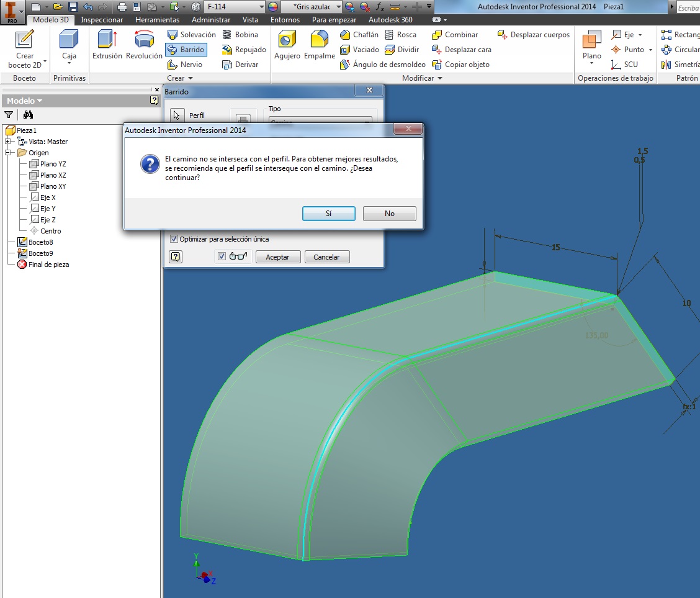Open the Inspeccionar tab
The image size is (700, 598).
[102, 20]
